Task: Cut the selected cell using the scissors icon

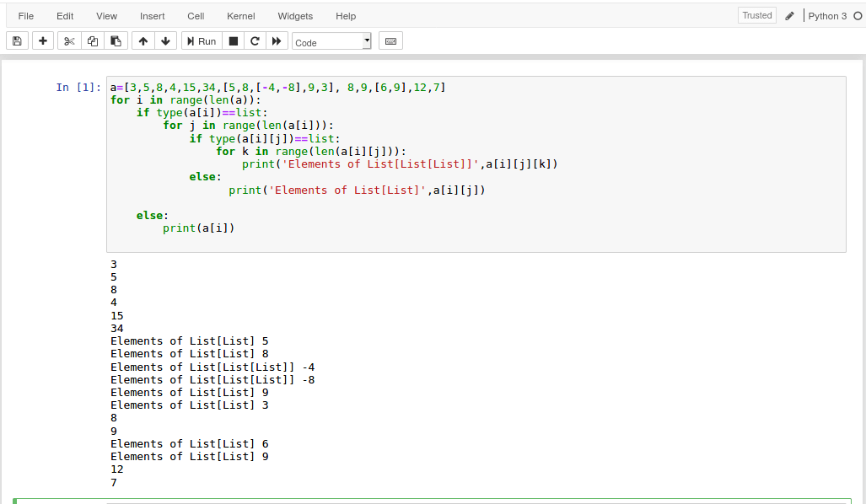Action: [68, 40]
